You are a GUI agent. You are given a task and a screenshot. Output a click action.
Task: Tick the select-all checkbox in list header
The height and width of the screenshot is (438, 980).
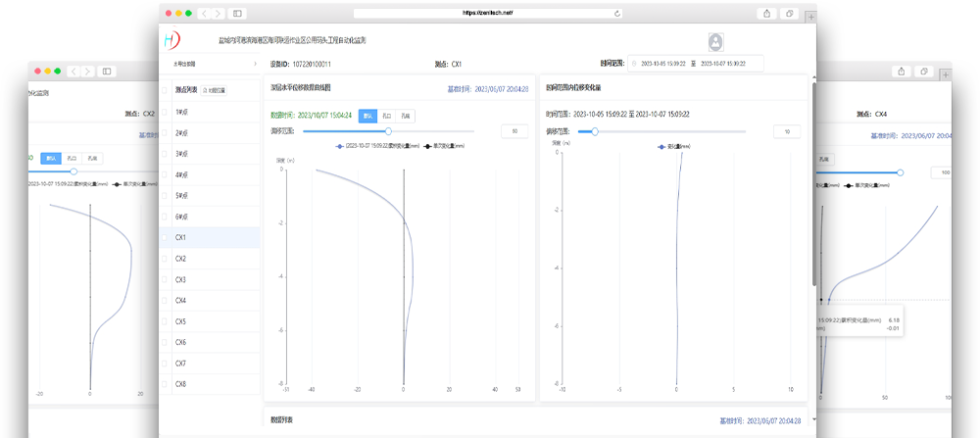[x=165, y=90]
